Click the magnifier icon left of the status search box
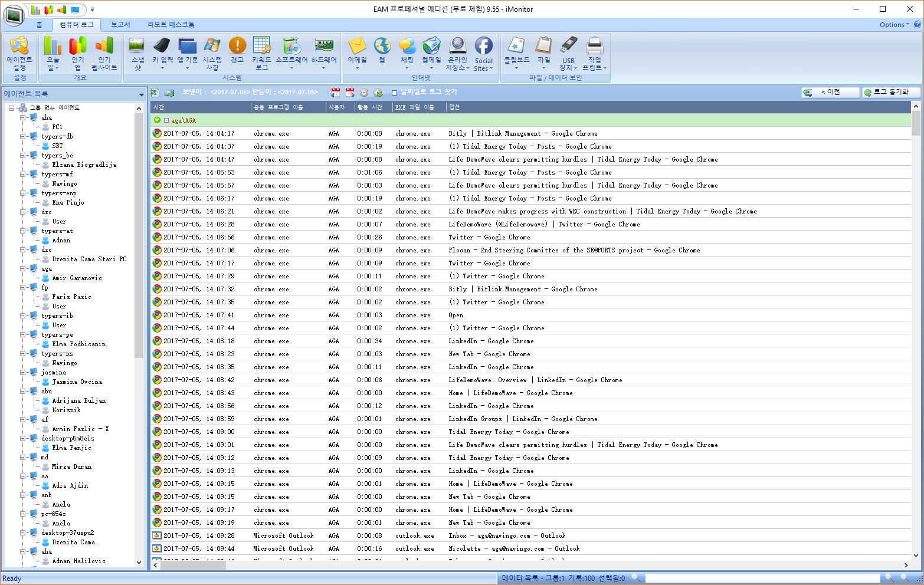 (x=636, y=579)
